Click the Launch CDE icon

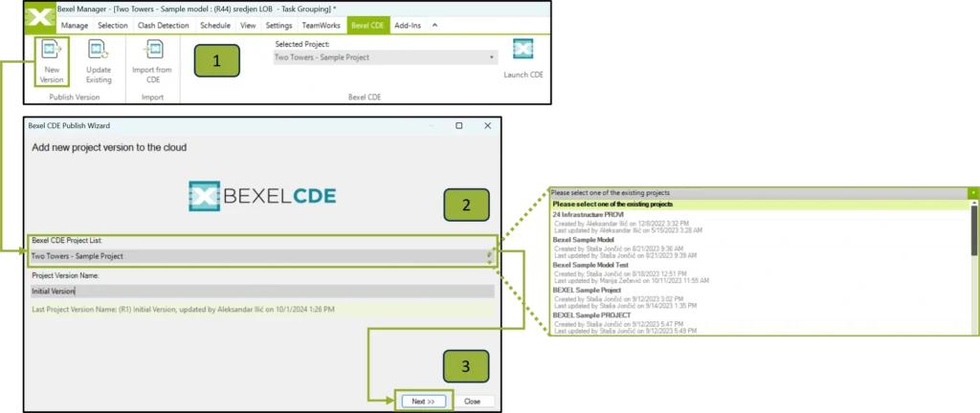523,49
